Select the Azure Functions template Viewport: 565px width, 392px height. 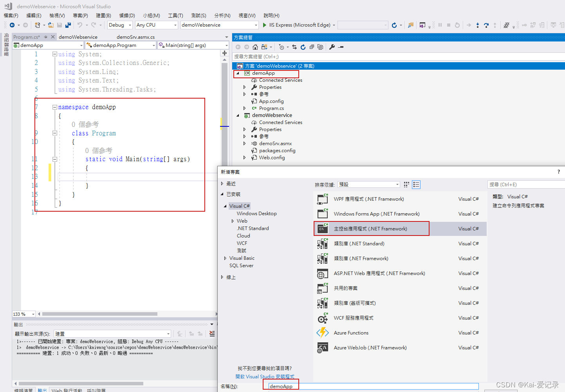(x=400, y=333)
